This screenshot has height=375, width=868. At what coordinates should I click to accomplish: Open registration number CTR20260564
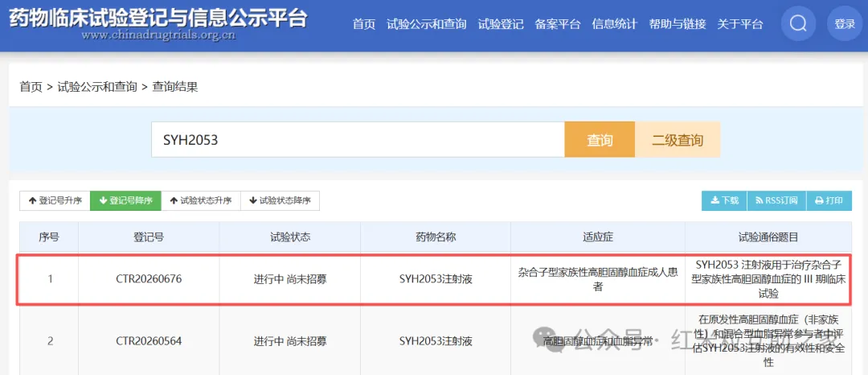149,341
